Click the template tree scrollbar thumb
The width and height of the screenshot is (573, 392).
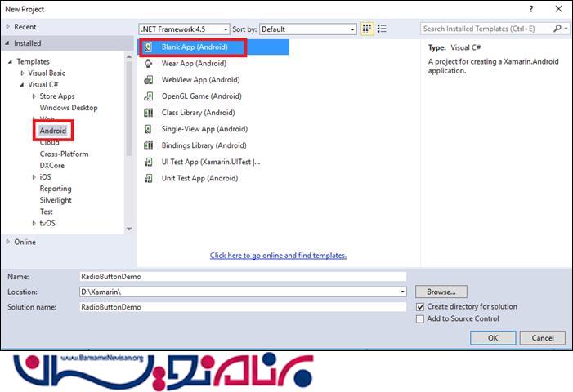[129, 109]
